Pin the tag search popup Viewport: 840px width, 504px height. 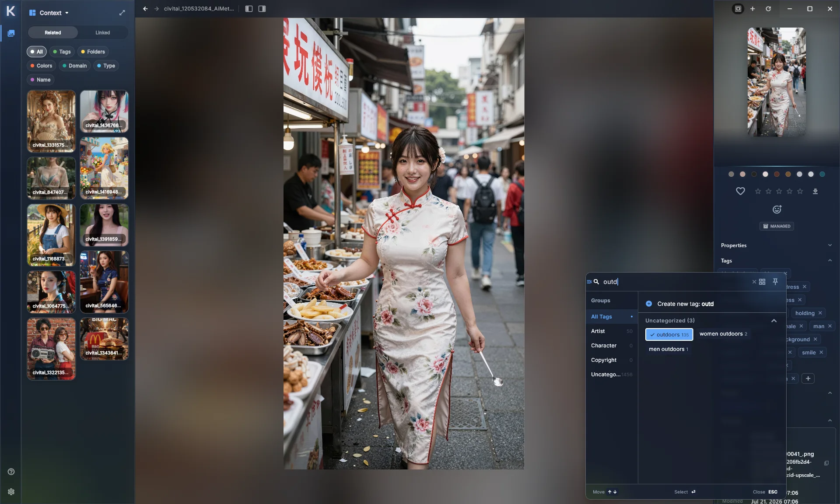[x=775, y=281]
